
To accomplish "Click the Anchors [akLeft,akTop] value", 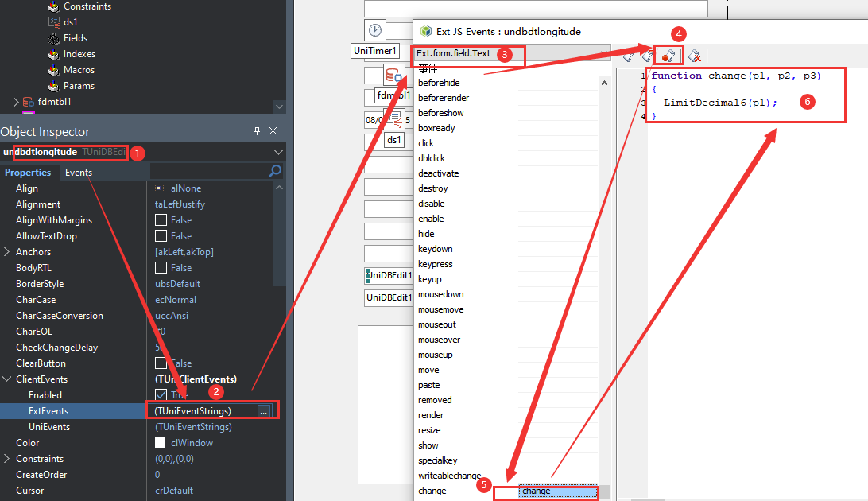I will pyautogui.click(x=184, y=252).
